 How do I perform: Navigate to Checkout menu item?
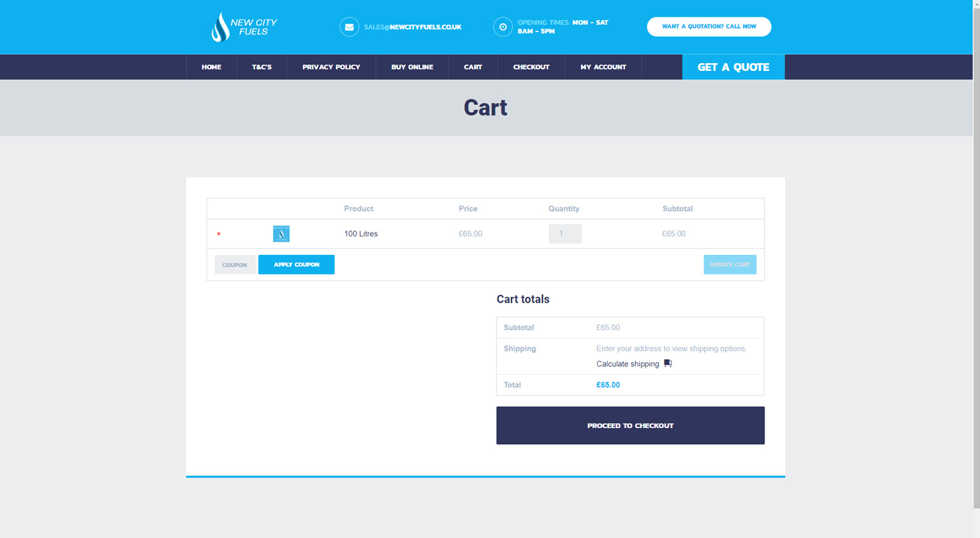(x=531, y=67)
